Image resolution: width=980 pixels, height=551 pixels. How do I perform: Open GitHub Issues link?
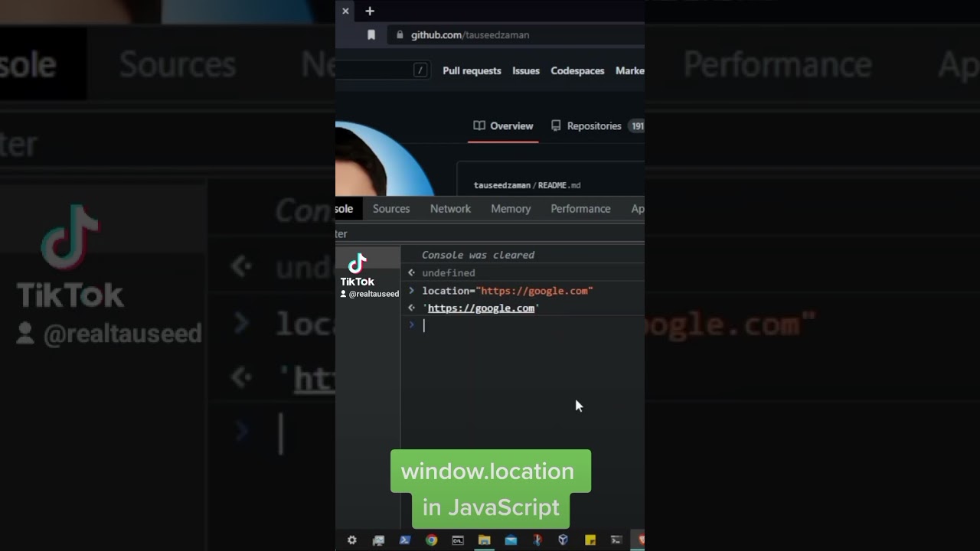tap(526, 70)
